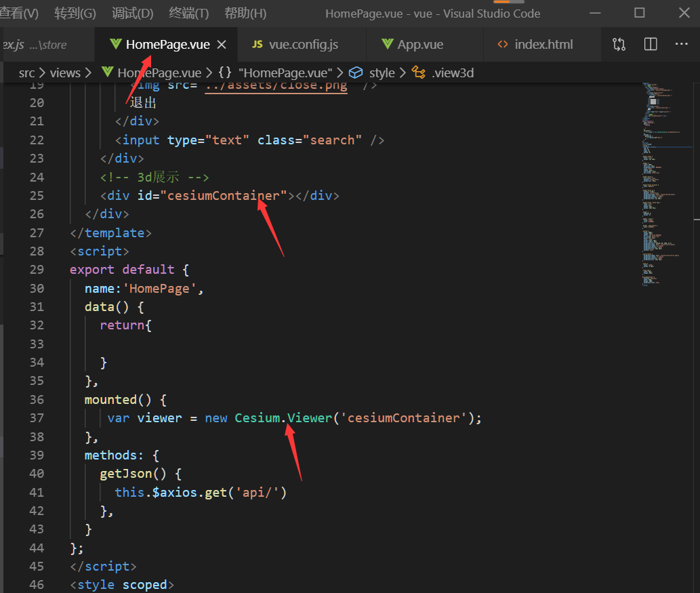Click the Vue logo icon on App.vue tab

pyautogui.click(x=388, y=44)
